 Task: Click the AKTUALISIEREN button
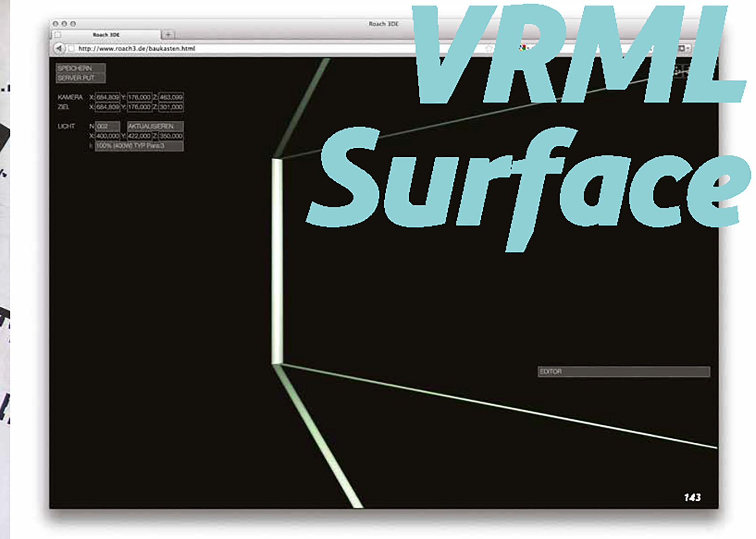coord(155,126)
